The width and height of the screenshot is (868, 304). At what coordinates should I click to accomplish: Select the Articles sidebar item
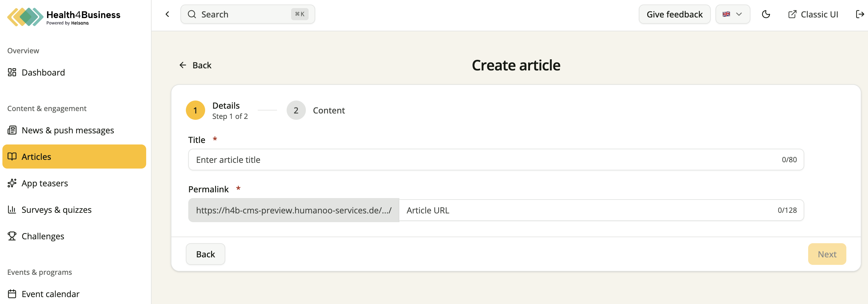tap(74, 157)
